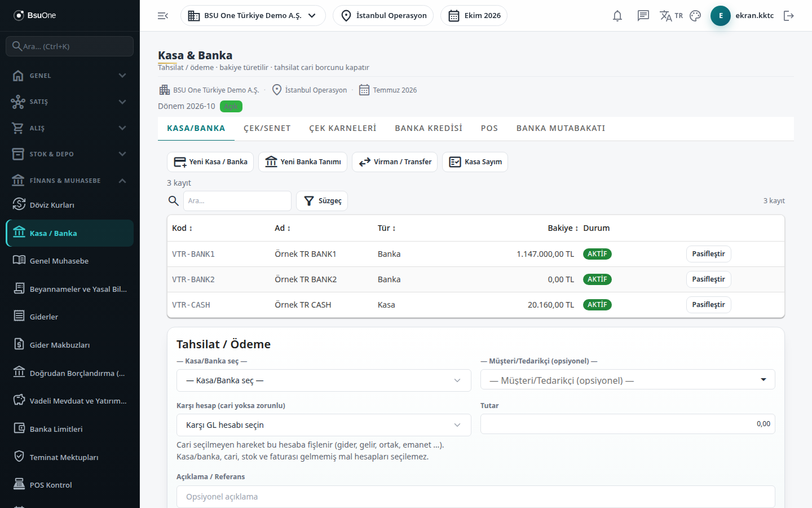Open the Müşteri/Tedarikçi (opsiyonel) dropdown
This screenshot has height=508, width=812.
tap(628, 380)
